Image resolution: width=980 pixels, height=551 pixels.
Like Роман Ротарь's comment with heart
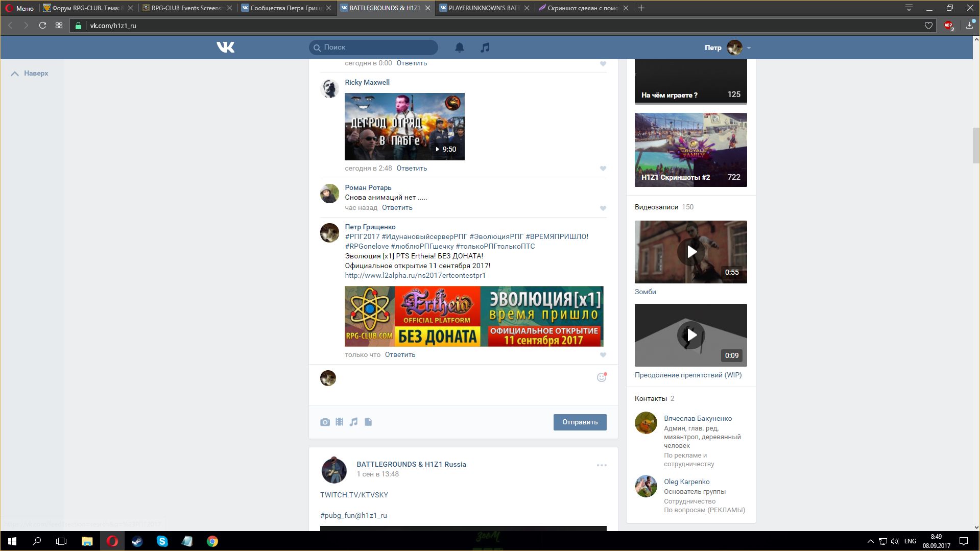click(x=603, y=208)
